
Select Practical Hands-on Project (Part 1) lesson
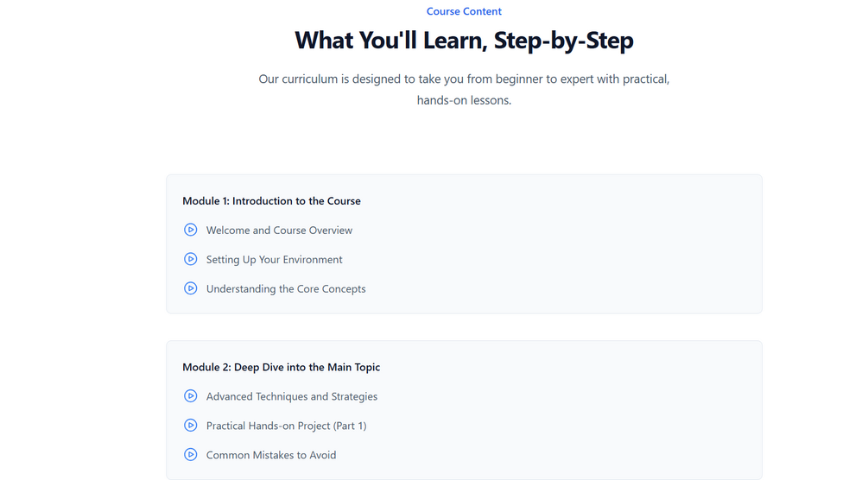click(x=286, y=426)
